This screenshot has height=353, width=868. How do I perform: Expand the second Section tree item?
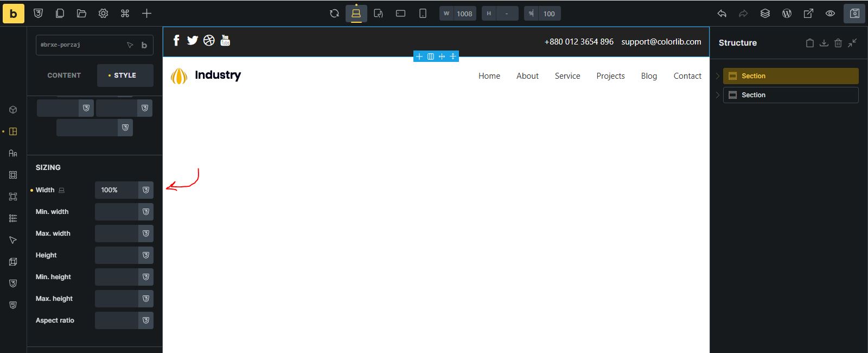click(718, 95)
